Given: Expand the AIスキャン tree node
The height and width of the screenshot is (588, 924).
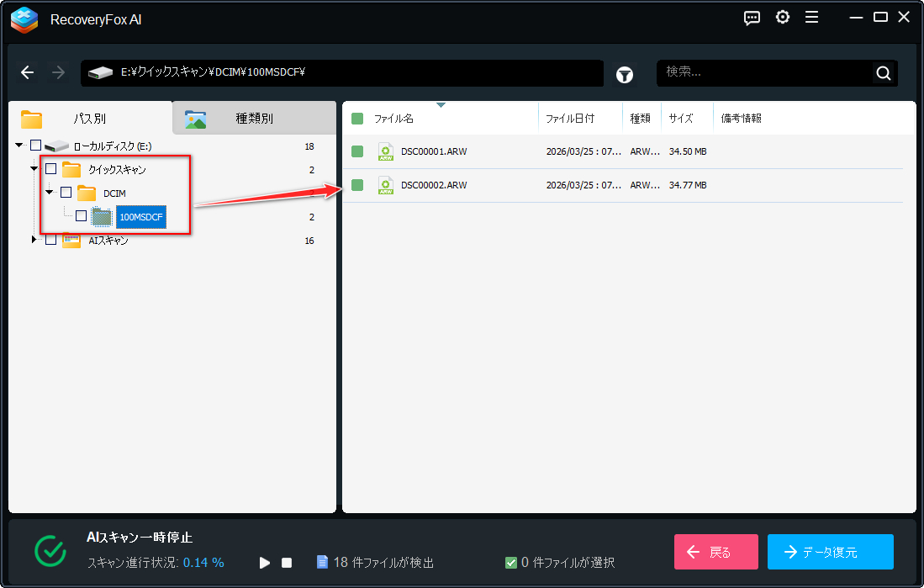Looking at the screenshot, I should tap(34, 240).
